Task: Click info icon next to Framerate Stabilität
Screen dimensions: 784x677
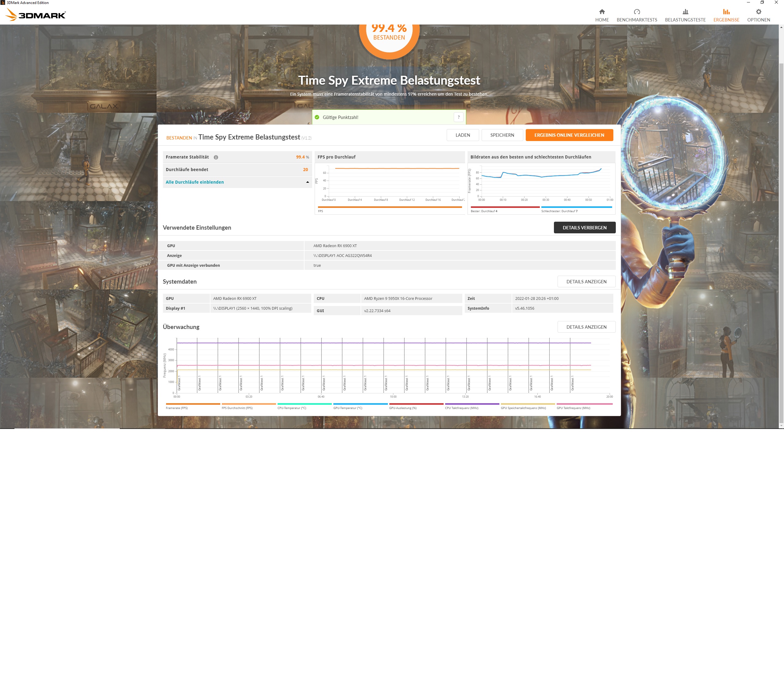Action: click(216, 157)
